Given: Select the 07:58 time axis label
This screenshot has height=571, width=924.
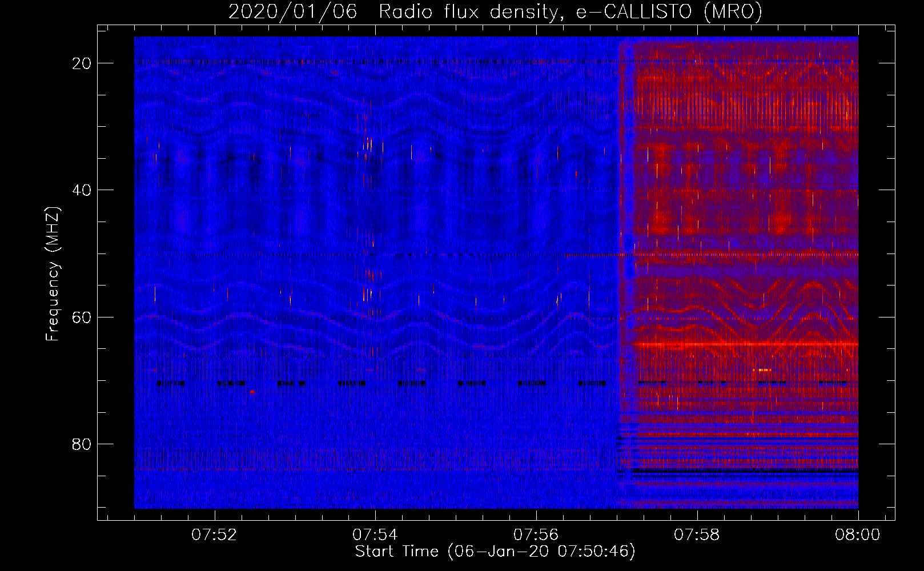Looking at the screenshot, I should [x=697, y=535].
